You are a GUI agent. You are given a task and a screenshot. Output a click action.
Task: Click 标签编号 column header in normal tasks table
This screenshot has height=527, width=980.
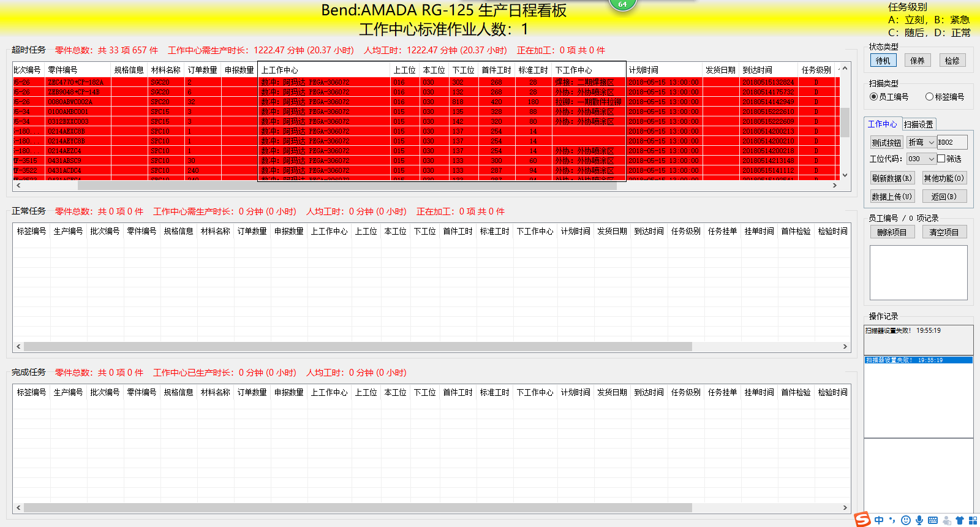click(31, 231)
